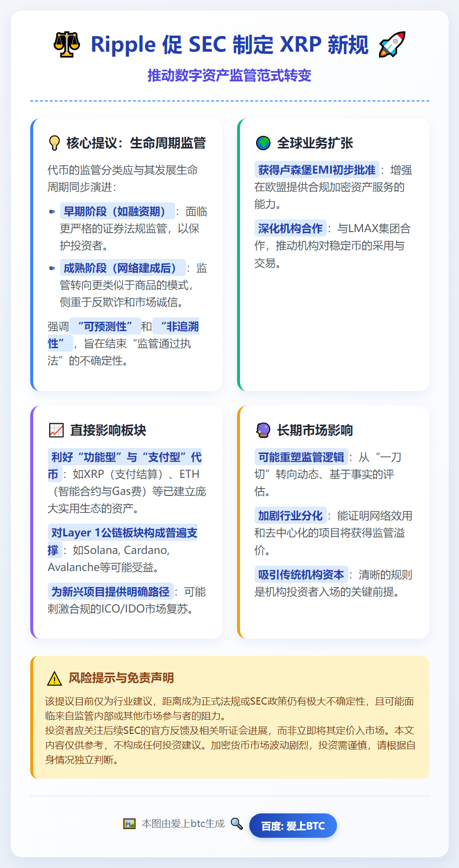Click the highlighted term “可预测性”

click(x=105, y=326)
